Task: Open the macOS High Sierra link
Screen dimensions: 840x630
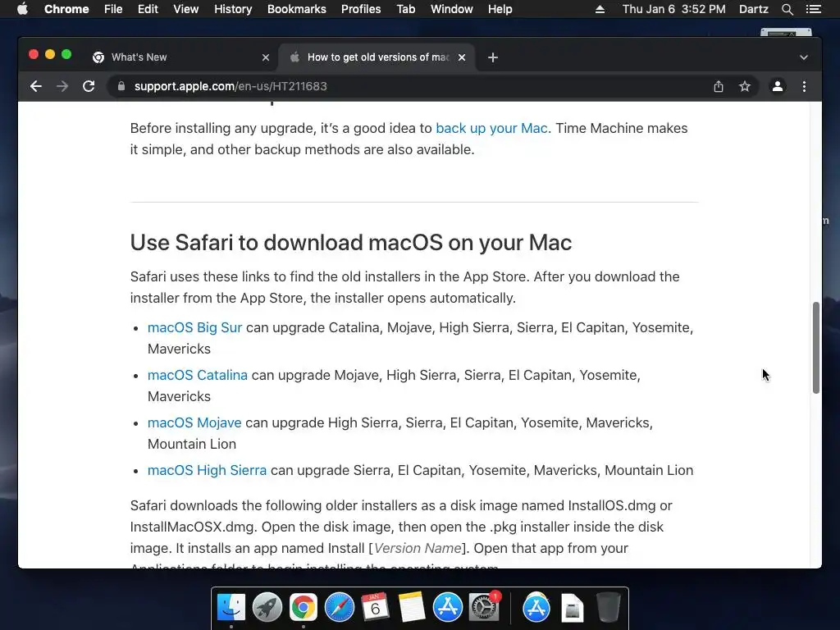Action: (x=207, y=470)
